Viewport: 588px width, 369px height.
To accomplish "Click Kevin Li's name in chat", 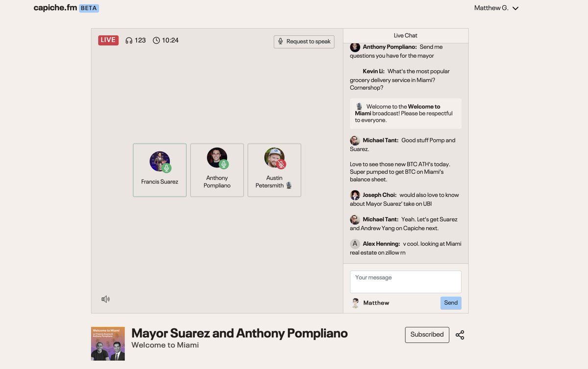I will pos(373,71).
